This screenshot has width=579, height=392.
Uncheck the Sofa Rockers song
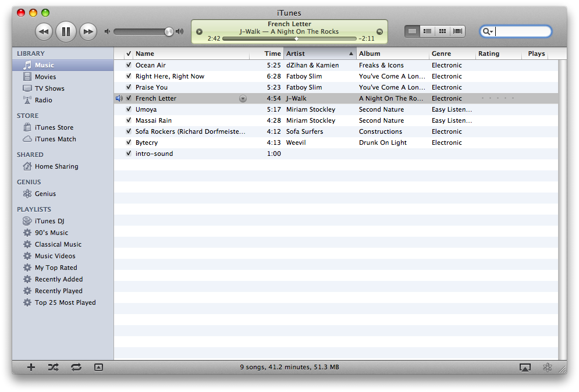click(x=129, y=131)
